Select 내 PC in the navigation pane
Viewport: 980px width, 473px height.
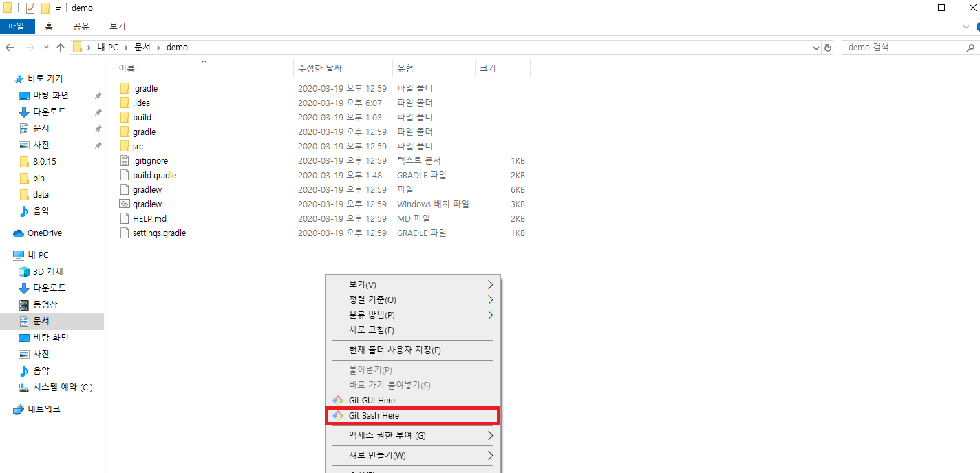point(39,255)
